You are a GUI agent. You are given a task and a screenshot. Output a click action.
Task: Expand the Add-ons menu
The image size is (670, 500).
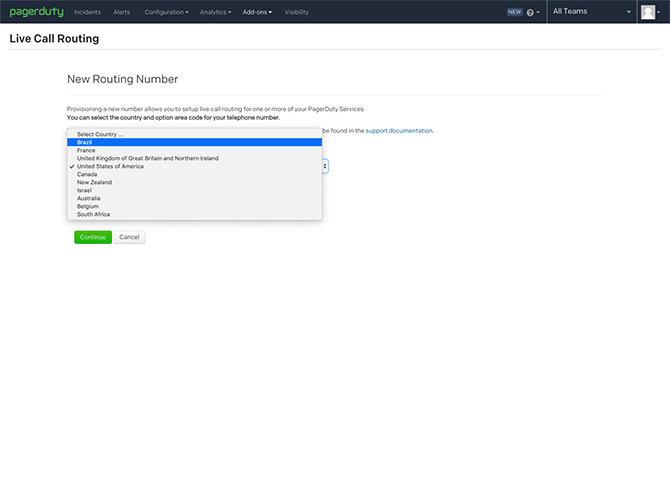tap(257, 12)
